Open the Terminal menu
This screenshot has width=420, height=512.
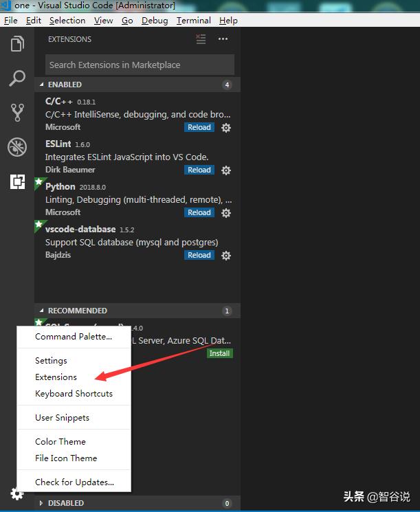(194, 21)
